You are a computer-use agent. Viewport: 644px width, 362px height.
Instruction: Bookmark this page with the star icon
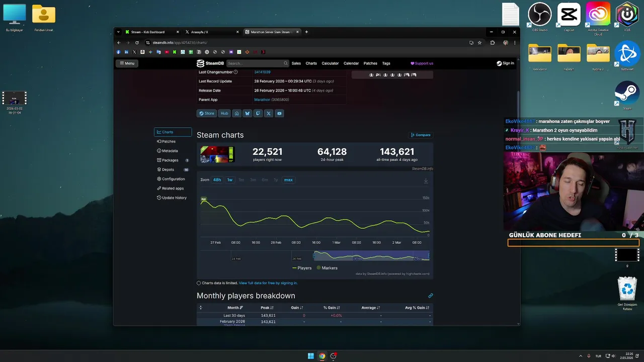pyautogui.click(x=479, y=43)
